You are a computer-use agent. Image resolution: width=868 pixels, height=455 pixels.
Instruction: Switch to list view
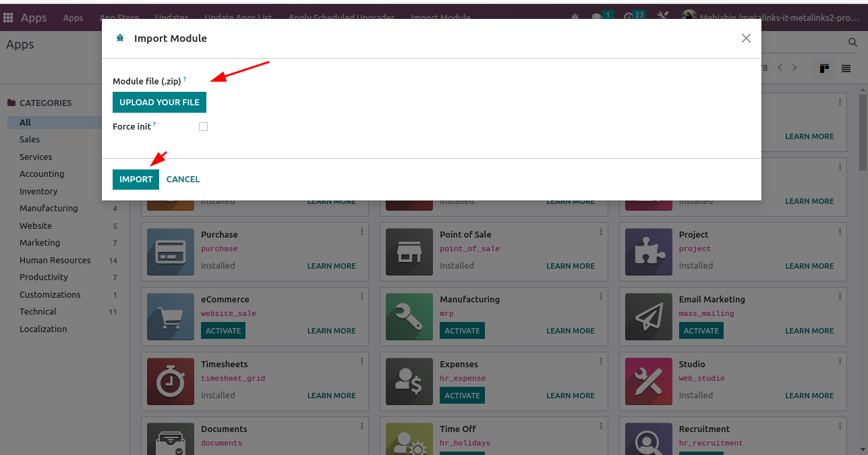(846, 68)
